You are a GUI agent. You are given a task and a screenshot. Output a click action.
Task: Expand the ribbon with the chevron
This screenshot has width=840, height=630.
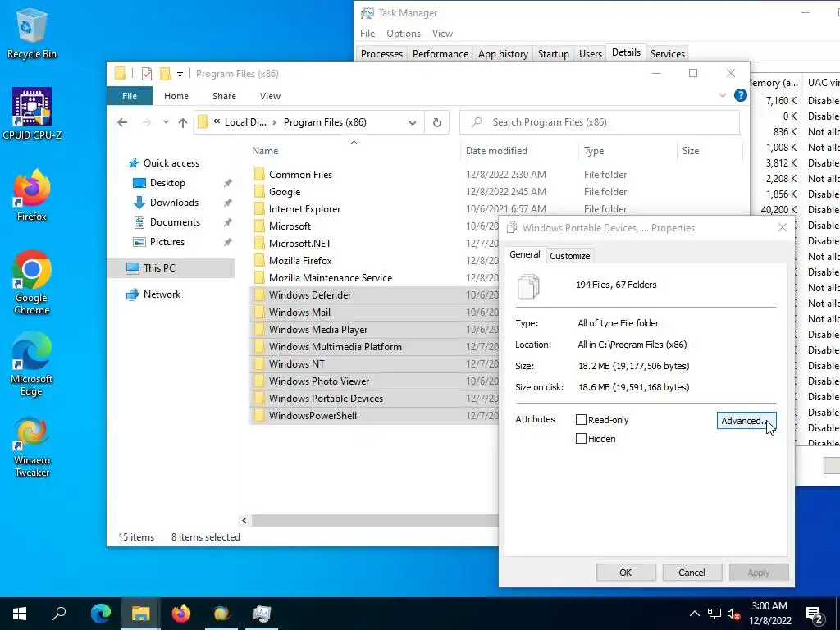pos(722,95)
